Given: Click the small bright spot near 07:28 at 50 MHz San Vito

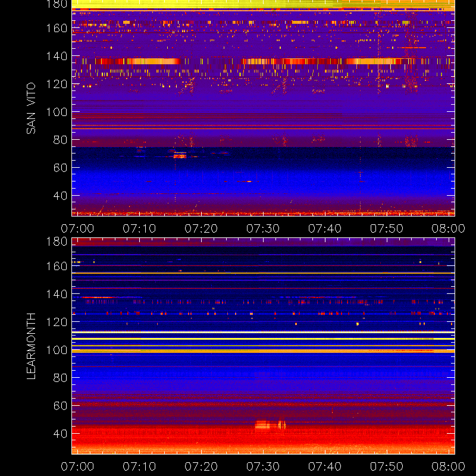Looking at the screenshot, I should pos(249,181).
